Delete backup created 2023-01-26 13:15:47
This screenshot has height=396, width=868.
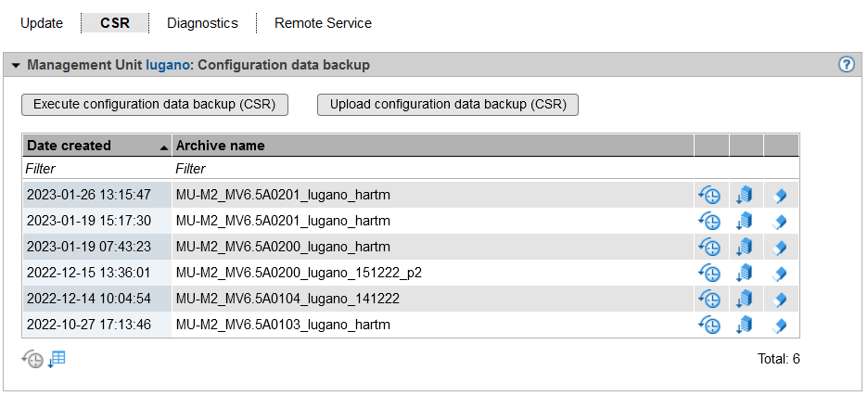click(780, 195)
